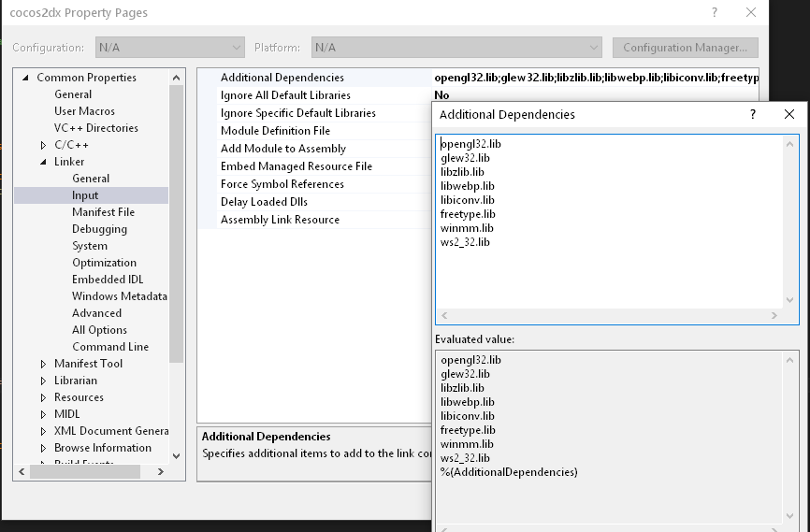Click libzlib.lib in the edit box

pos(462,172)
